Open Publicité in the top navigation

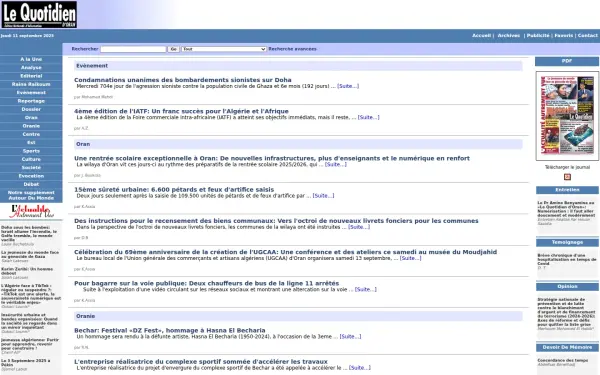(538, 36)
